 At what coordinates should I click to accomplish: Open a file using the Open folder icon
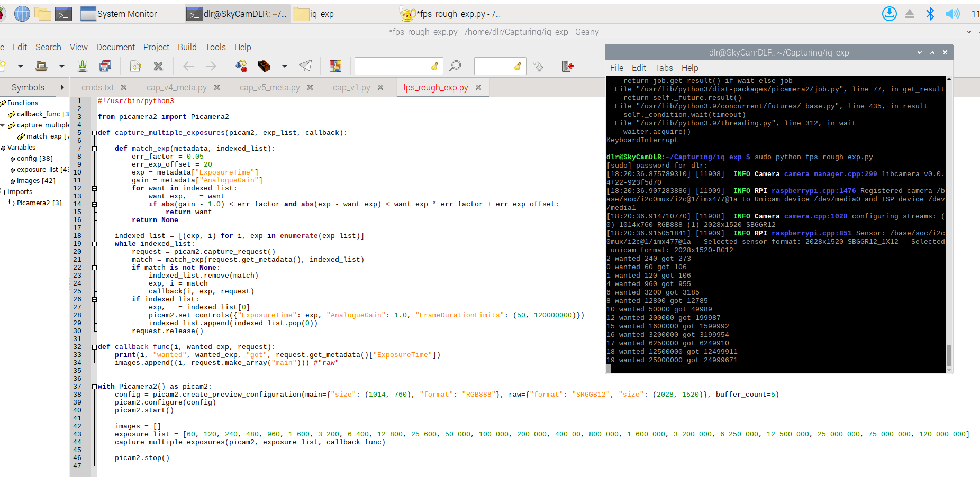[41, 66]
